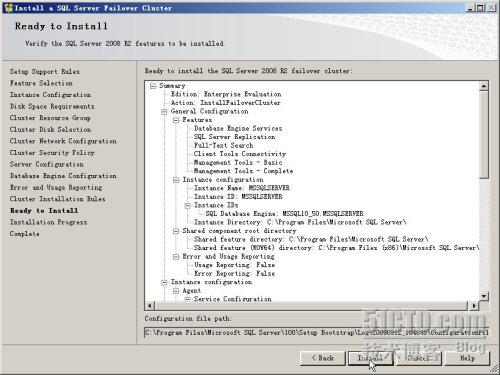Select Full-Text Search tree item
The width and height of the screenshot is (500, 375).
[x=224, y=146]
